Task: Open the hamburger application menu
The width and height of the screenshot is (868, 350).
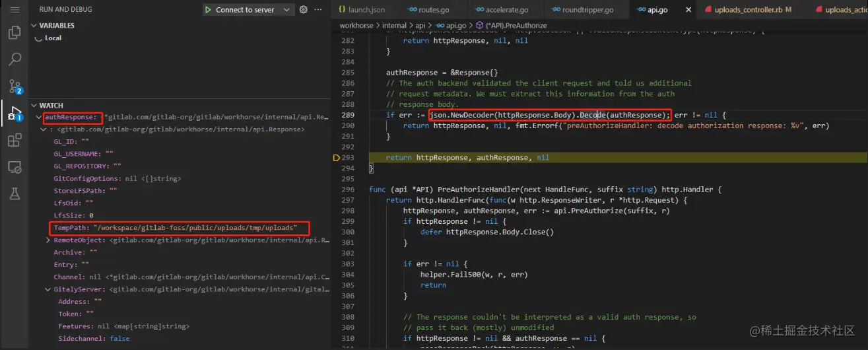Action: coord(15,10)
